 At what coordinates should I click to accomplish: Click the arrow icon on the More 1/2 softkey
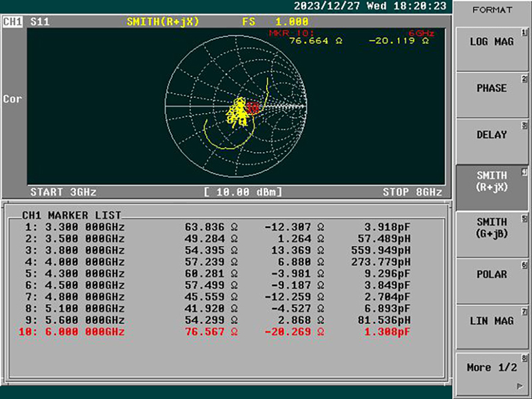[519, 386]
